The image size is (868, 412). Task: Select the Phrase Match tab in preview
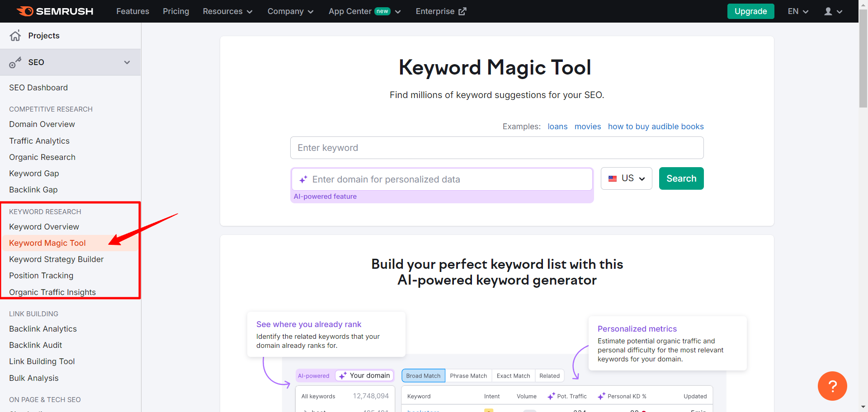tap(468, 376)
